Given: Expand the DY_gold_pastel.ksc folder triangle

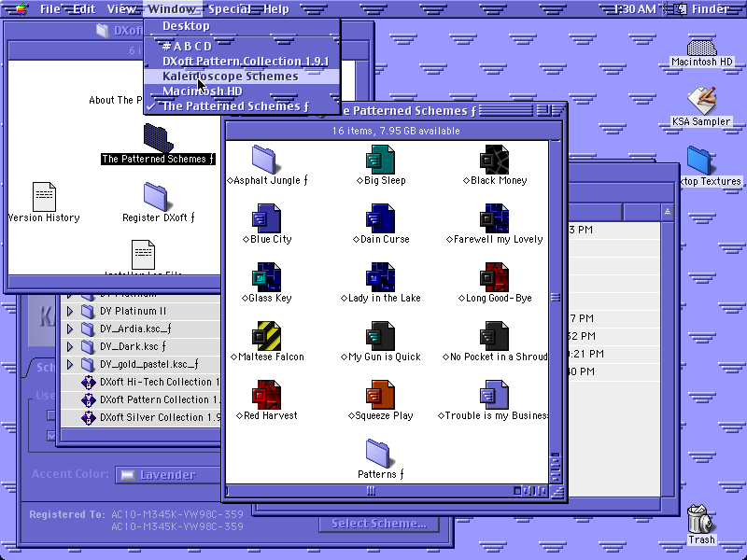Looking at the screenshot, I should tap(69, 364).
